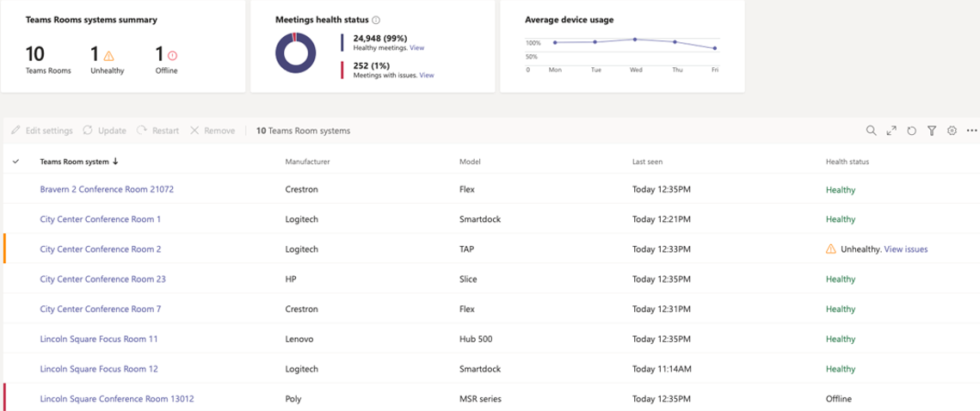This screenshot has height=411, width=980.
Task: Click Wednesday point on device usage chart
Action: tap(635, 40)
